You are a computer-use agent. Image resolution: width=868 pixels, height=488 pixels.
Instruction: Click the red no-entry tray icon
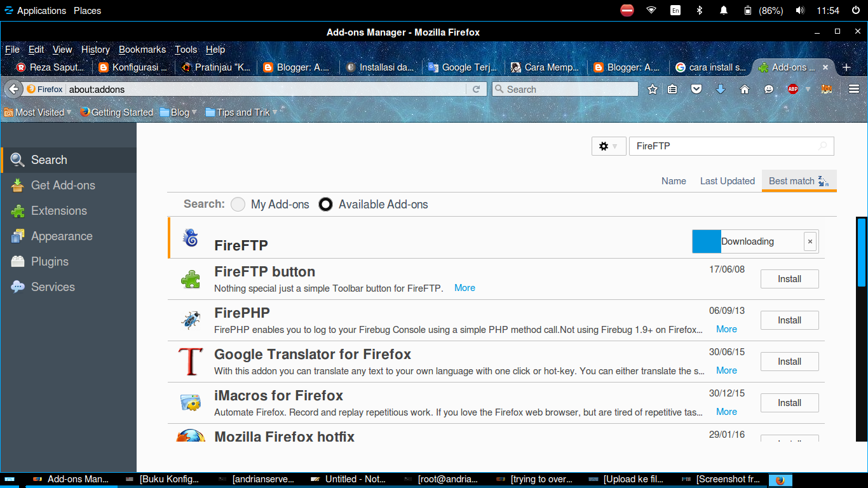pyautogui.click(x=627, y=10)
